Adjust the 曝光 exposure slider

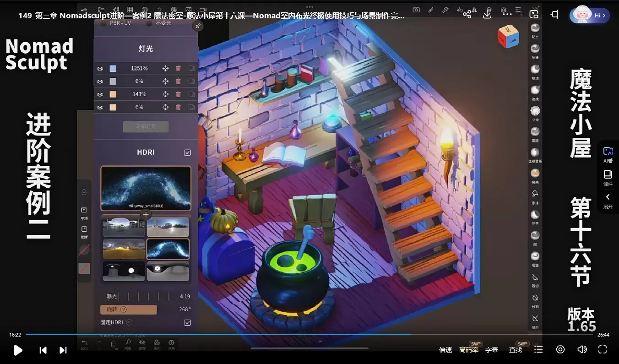coord(146,296)
